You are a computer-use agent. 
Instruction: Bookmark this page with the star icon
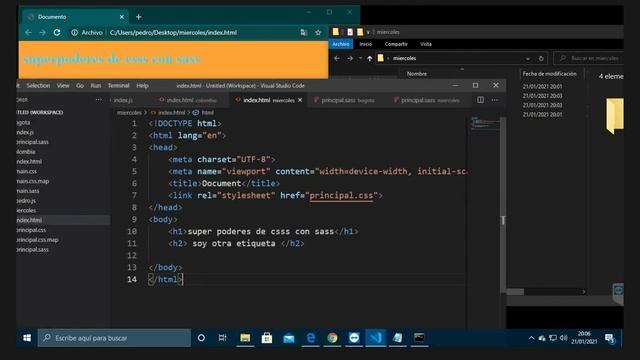[x=318, y=33]
